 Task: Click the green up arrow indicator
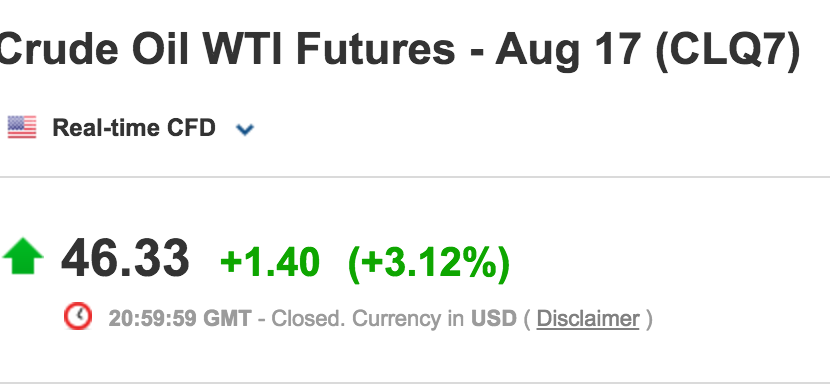[23, 257]
